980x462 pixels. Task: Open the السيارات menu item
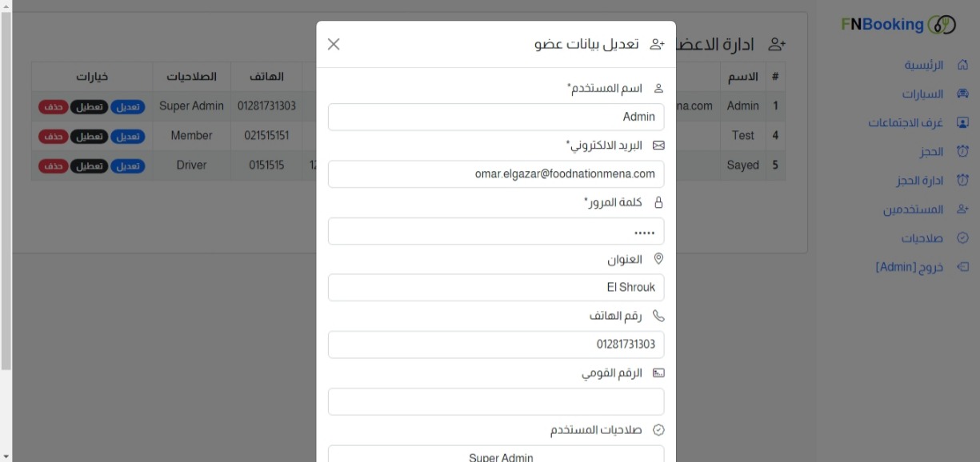click(x=924, y=94)
